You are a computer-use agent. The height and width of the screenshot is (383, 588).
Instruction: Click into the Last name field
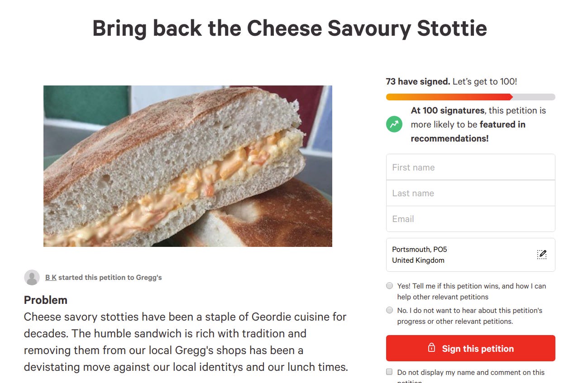pyautogui.click(x=471, y=193)
